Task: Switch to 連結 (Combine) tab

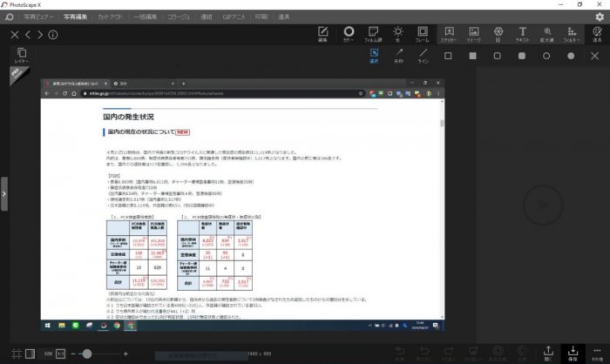Action: coord(207,17)
